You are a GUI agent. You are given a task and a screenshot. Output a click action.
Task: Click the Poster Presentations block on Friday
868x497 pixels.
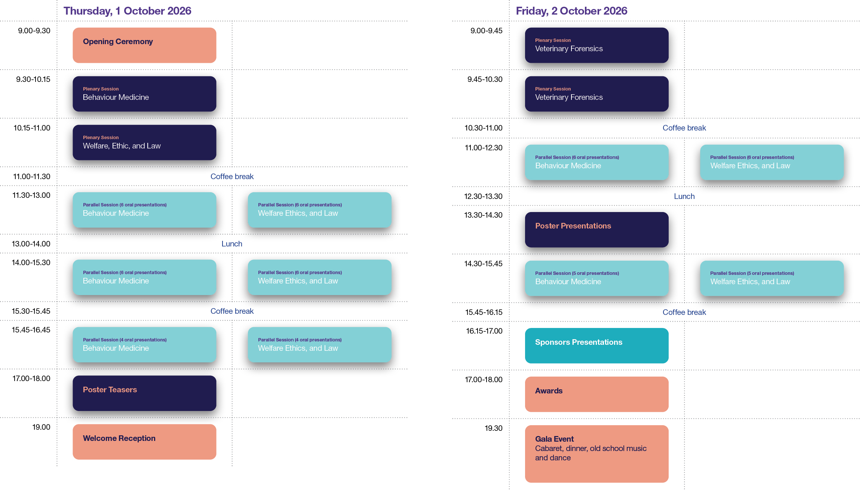(x=596, y=230)
